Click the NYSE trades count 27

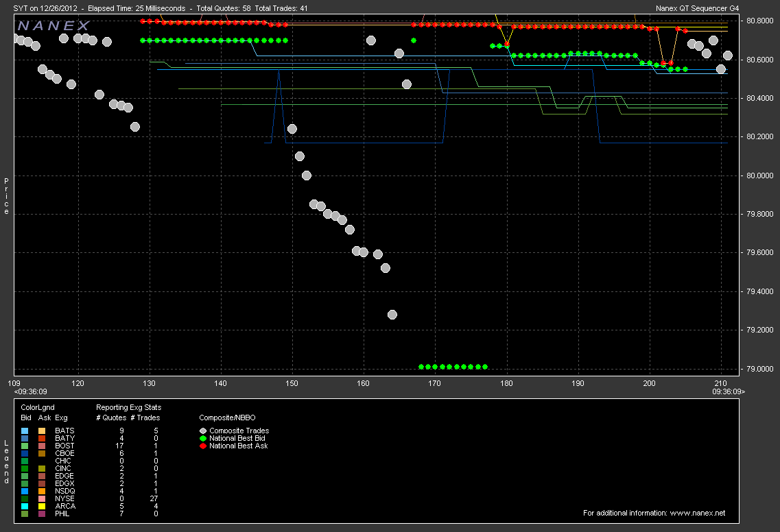pos(154,498)
